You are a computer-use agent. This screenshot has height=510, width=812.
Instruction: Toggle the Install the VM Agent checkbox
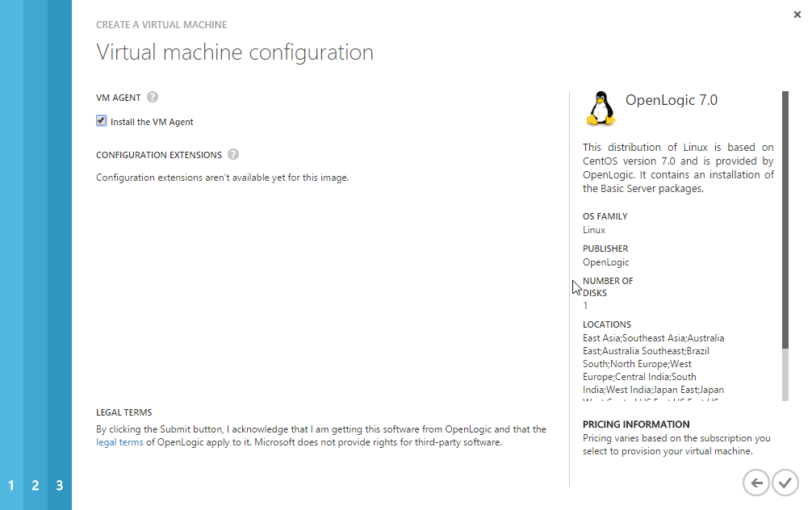102,121
